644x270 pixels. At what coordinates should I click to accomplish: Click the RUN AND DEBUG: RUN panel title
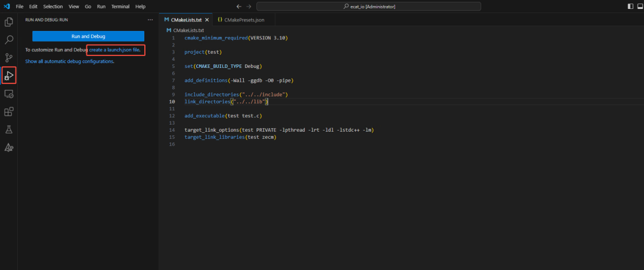tap(47, 20)
